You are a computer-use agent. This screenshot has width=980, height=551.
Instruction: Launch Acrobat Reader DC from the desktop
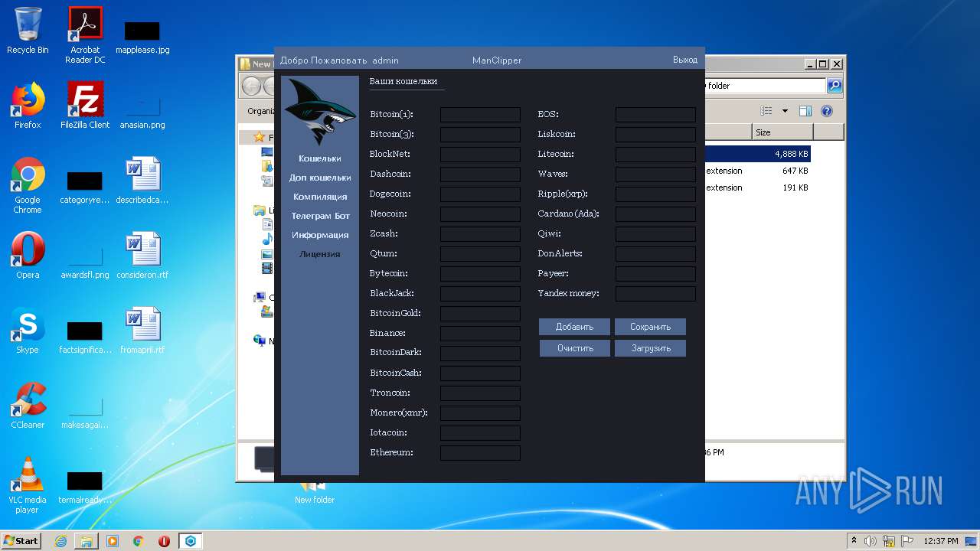coord(85,35)
